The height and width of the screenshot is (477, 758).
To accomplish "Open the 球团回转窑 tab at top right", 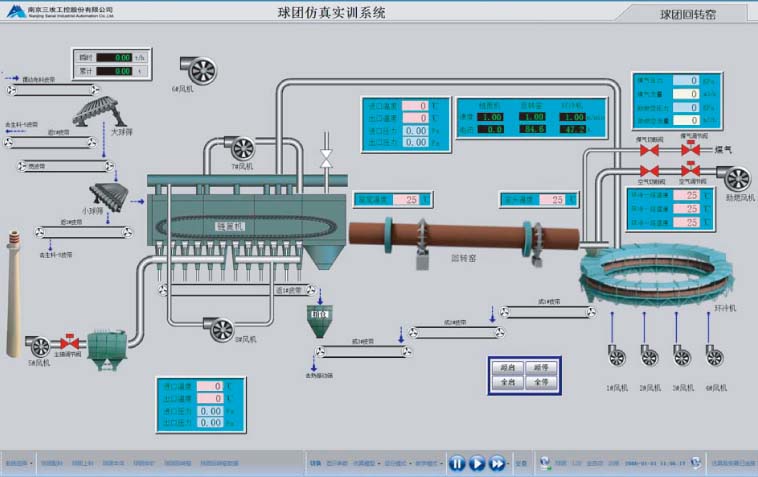I will point(687,15).
